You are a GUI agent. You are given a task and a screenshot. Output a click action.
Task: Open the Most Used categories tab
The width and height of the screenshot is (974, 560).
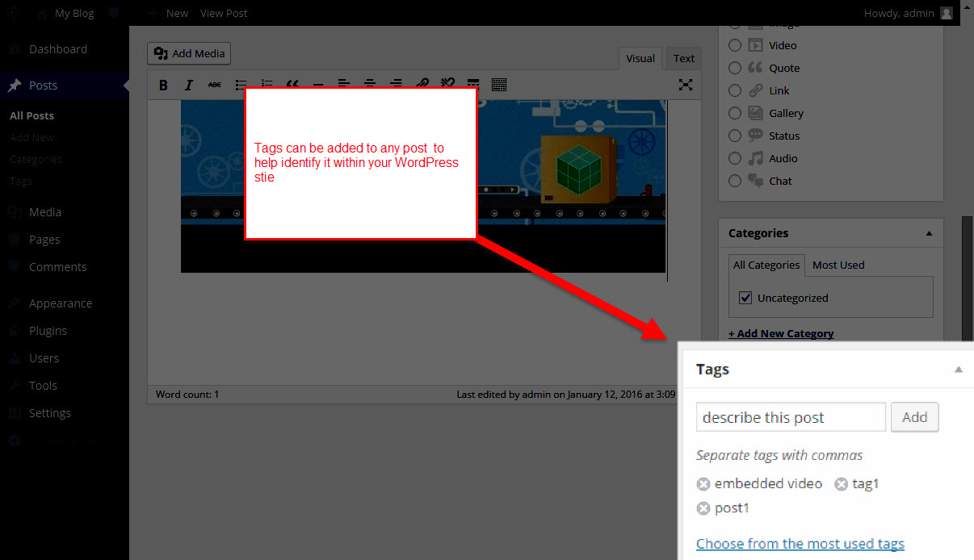point(838,265)
